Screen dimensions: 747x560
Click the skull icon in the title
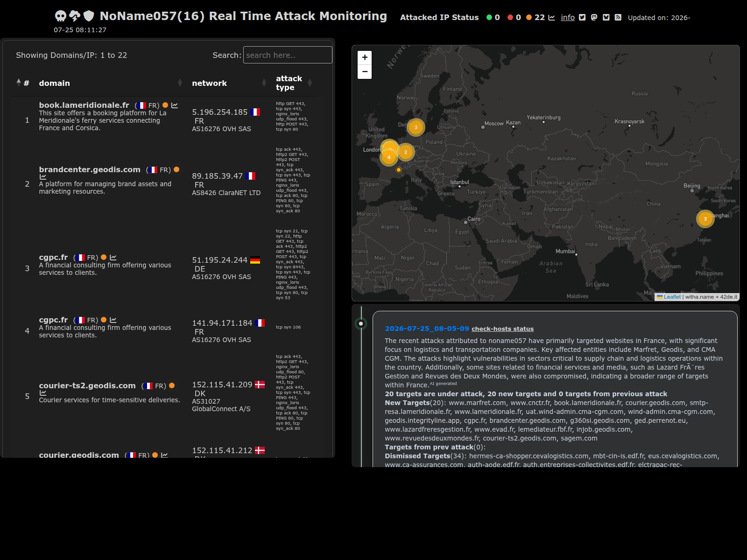(61, 16)
